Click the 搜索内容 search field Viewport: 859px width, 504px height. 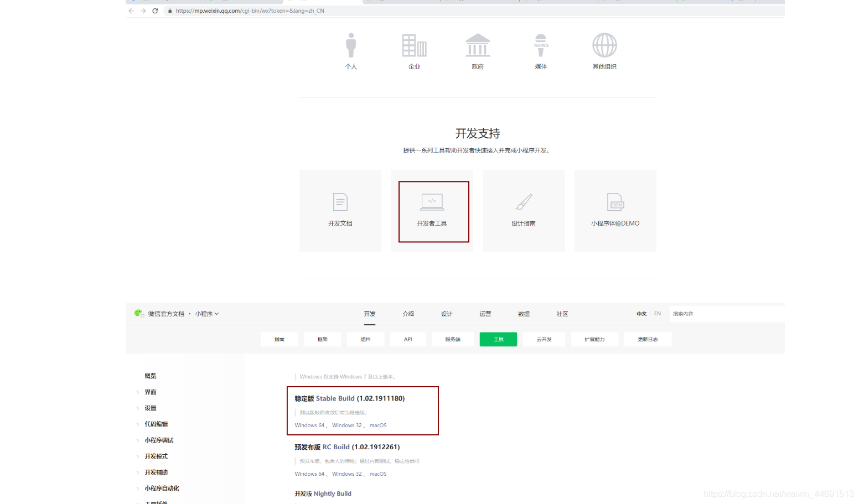click(727, 314)
